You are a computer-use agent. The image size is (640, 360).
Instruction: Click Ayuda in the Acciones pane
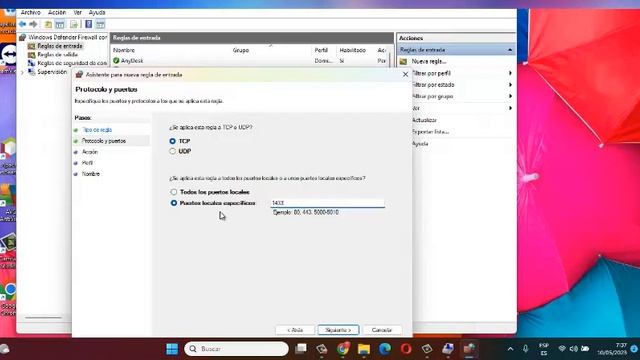420,144
